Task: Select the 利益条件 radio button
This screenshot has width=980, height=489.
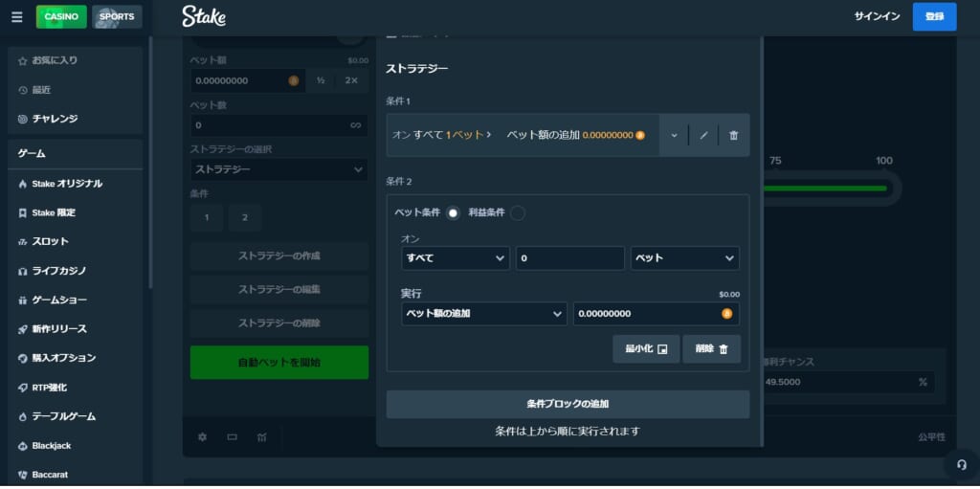Action: 518,213
